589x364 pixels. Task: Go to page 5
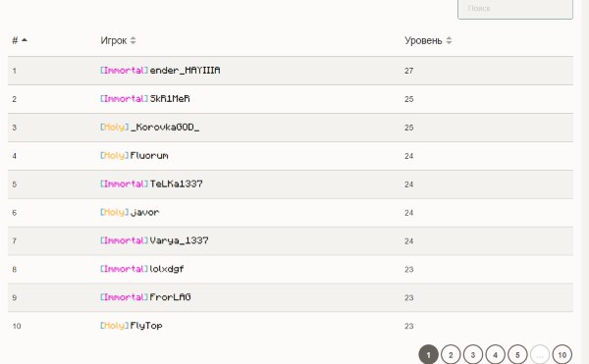coord(517,354)
